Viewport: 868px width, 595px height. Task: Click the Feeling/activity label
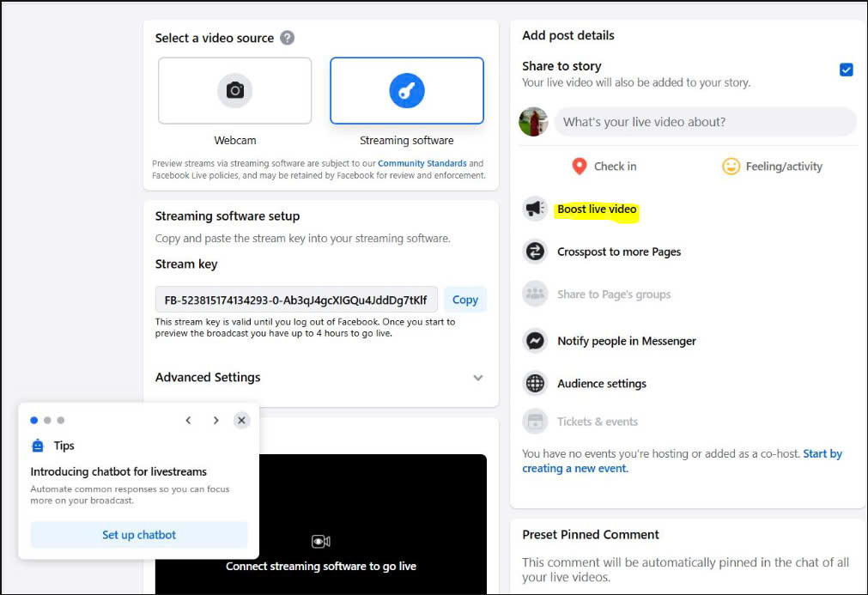(x=784, y=167)
